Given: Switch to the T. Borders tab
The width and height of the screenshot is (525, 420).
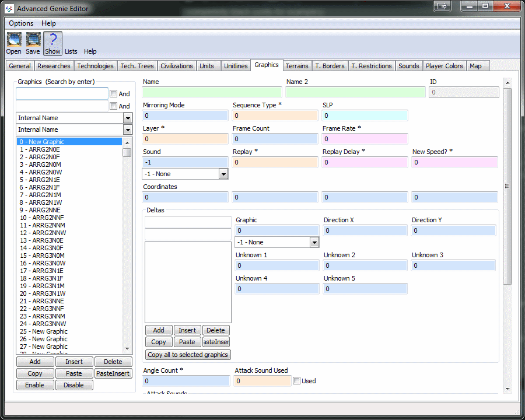Looking at the screenshot, I should click(x=330, y=66).
